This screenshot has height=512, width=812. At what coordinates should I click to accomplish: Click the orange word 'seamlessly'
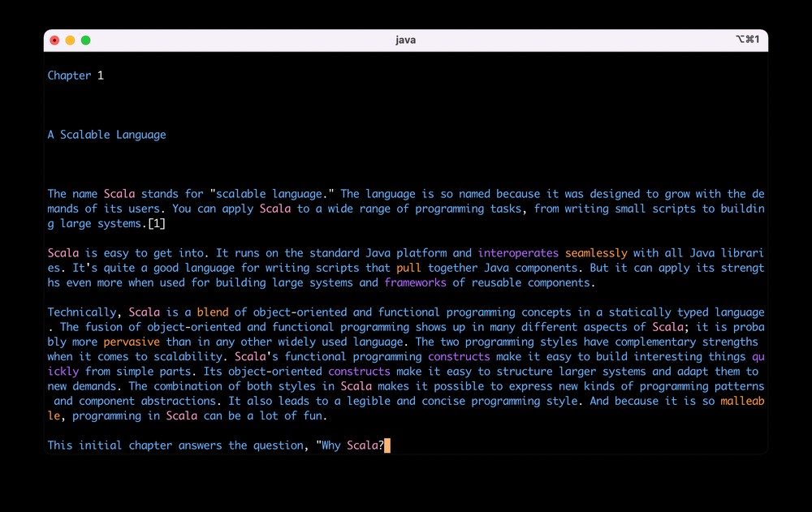pos(595,253)
